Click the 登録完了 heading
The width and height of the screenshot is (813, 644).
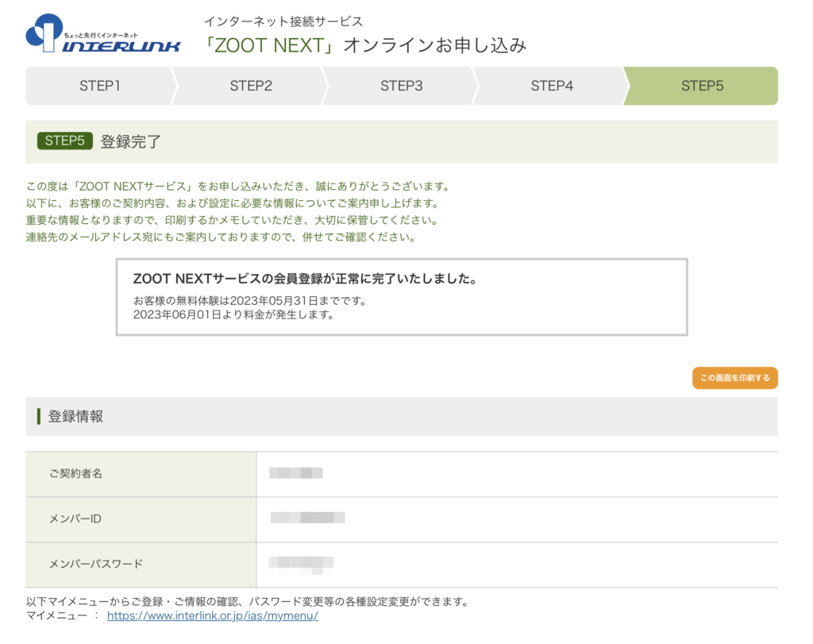pyautogui.click(x=131, y=141)
